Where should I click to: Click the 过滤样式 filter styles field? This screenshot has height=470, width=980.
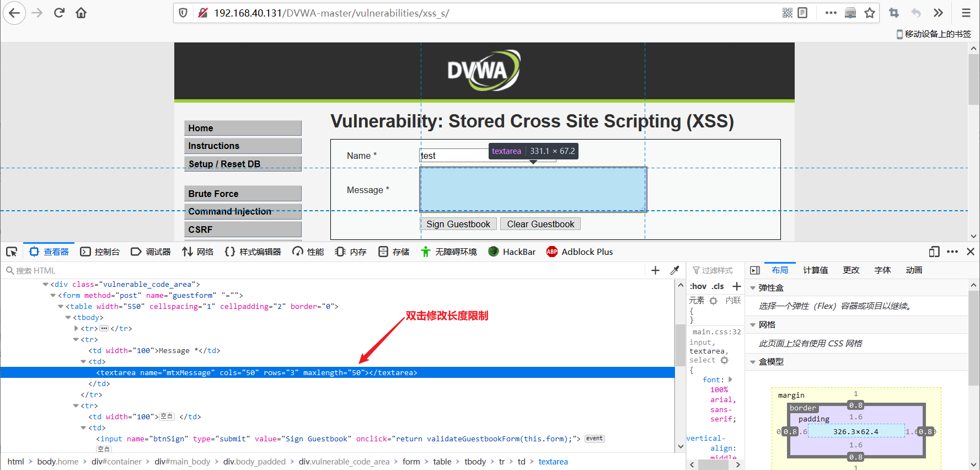coord(716,270)
